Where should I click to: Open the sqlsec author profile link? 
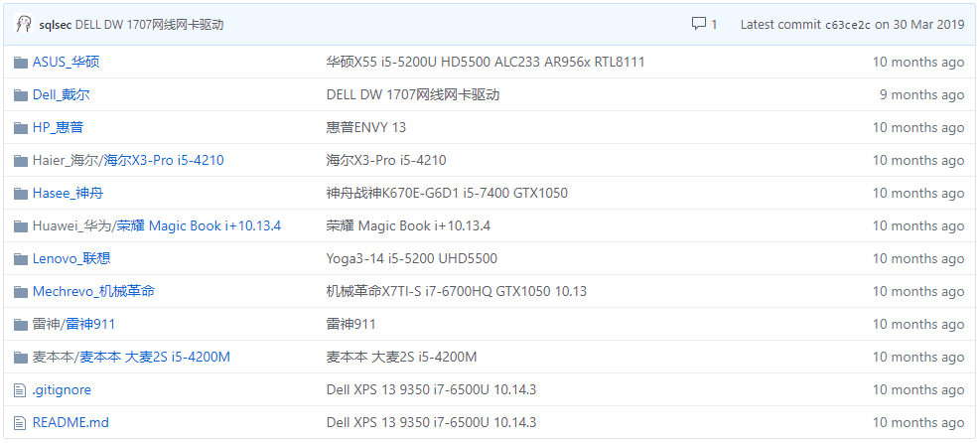click(55, 25)
